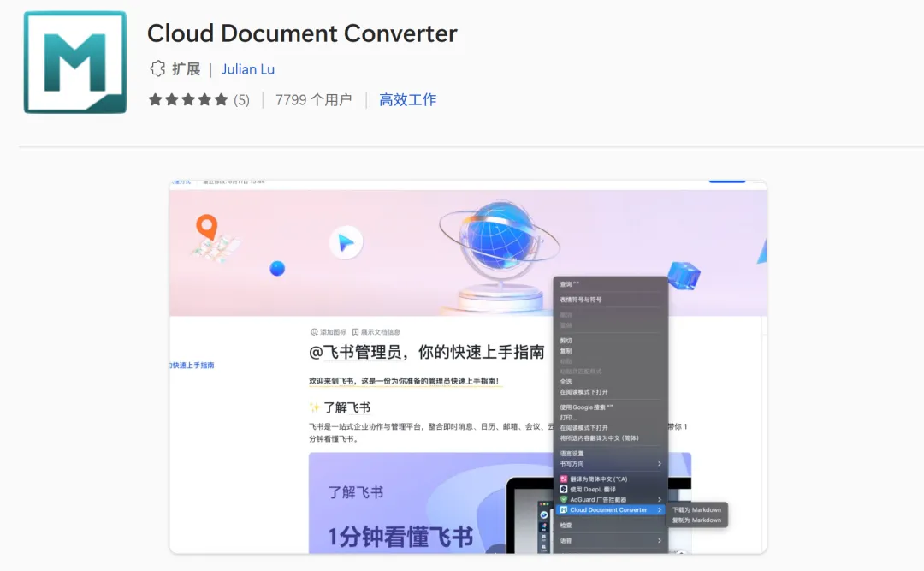Screen dimensions: 924x571
Task: Click 展示文档信息 in the document
Action: (x=376, y=332)
